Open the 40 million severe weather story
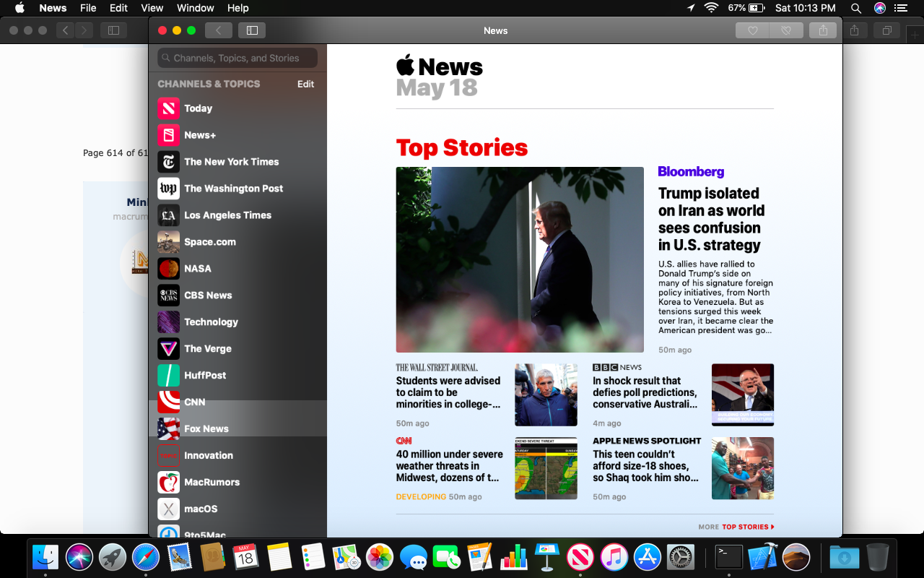This screenshot has height=578, width=924. click(x=449, y=466)
